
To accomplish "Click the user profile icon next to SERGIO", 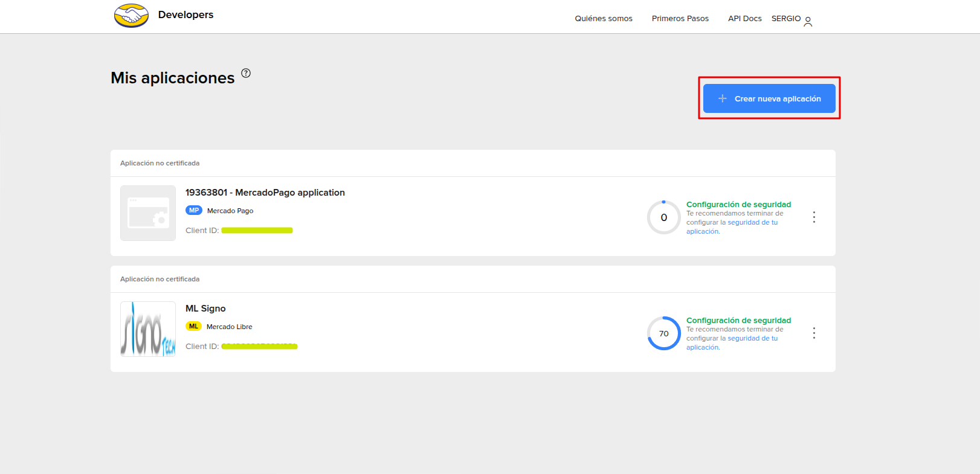I will [808, 22].
